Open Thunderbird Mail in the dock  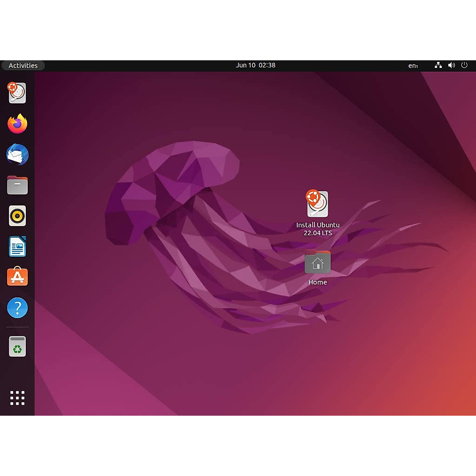[x=17, y=154]
